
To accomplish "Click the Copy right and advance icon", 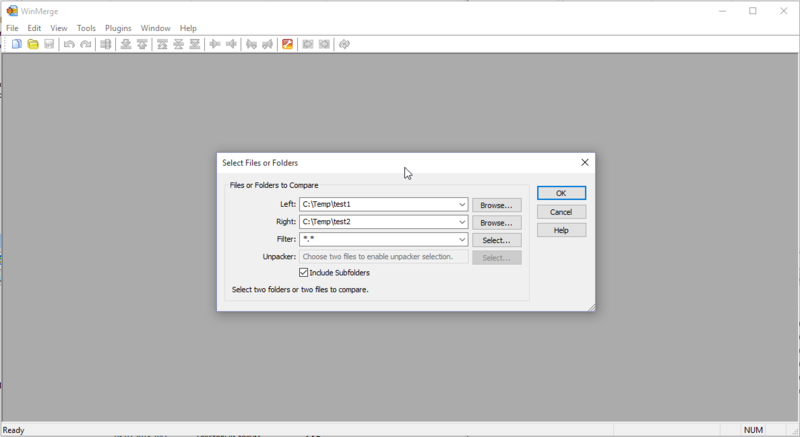I will [x=251, y=44].
